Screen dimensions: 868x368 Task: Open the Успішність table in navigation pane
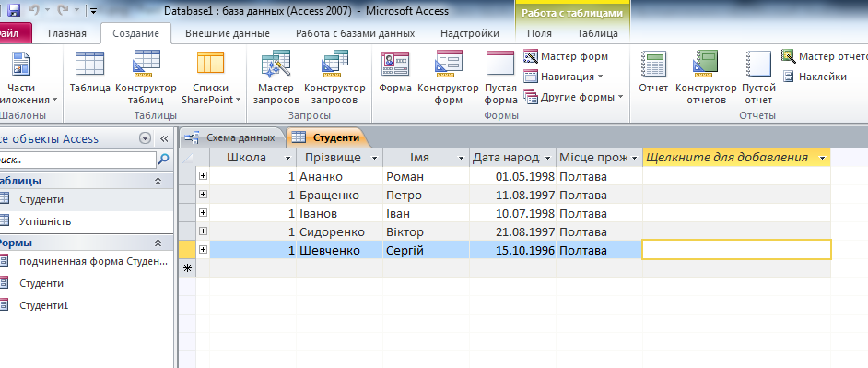pos(45,221)
